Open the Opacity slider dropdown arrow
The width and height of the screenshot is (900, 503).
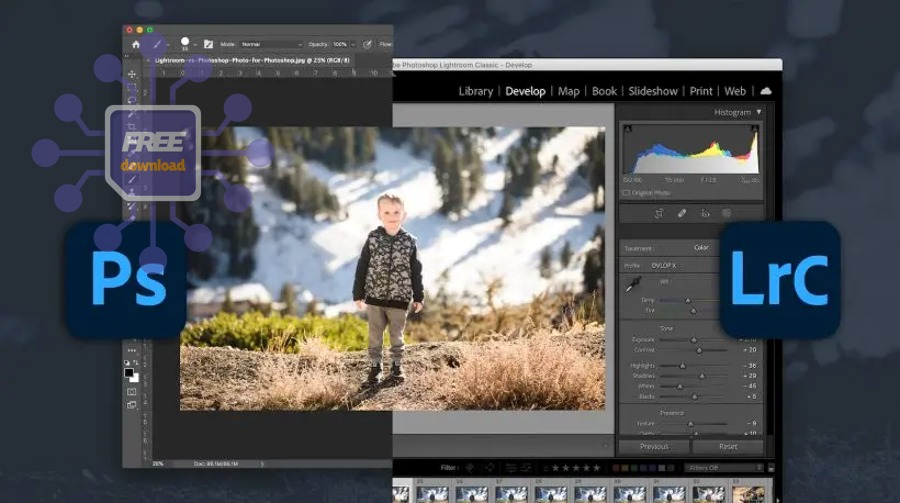(x=353, y=44)
